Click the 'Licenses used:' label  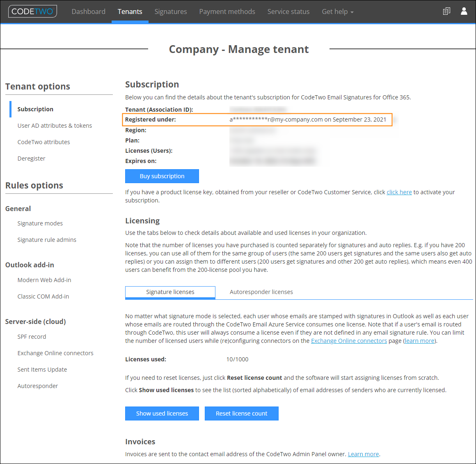146,359
